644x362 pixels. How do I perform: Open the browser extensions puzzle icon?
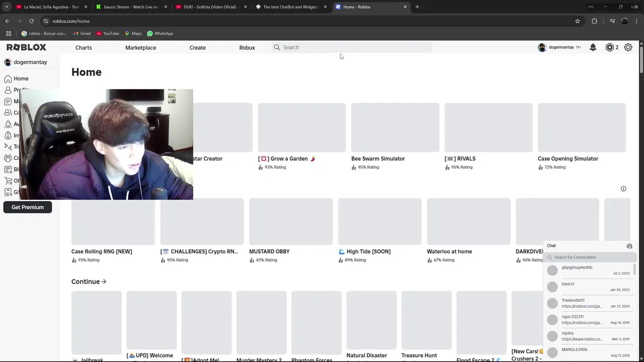pyautogui.click(x=595, y=21)
